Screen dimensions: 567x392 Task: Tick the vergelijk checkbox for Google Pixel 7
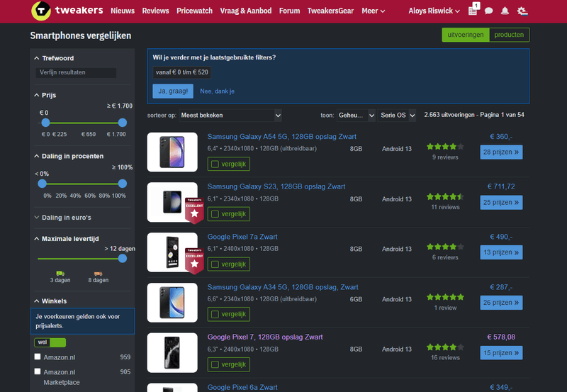[215, 364]
